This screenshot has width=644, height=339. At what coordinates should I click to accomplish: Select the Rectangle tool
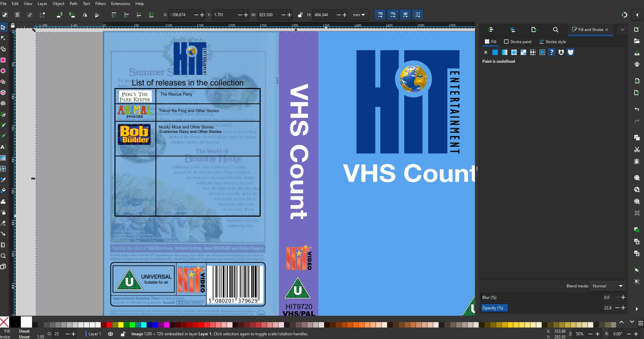click(3, 60)
